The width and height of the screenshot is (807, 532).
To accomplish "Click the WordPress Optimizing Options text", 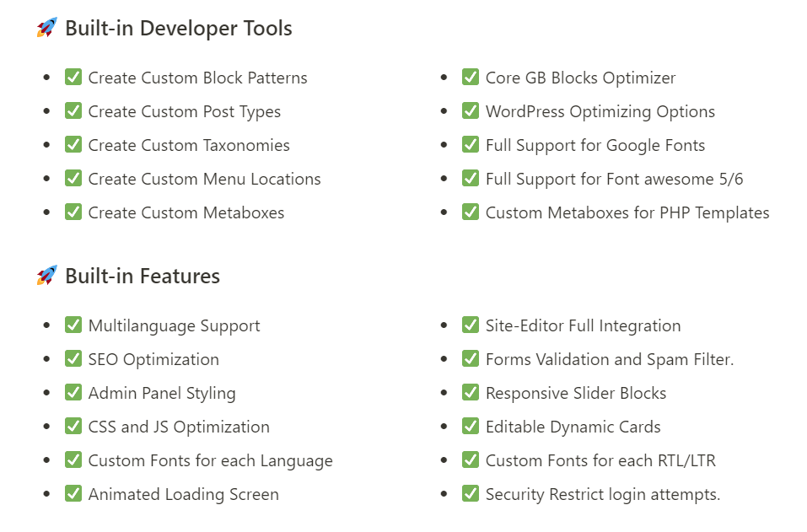I will point(600,112).
